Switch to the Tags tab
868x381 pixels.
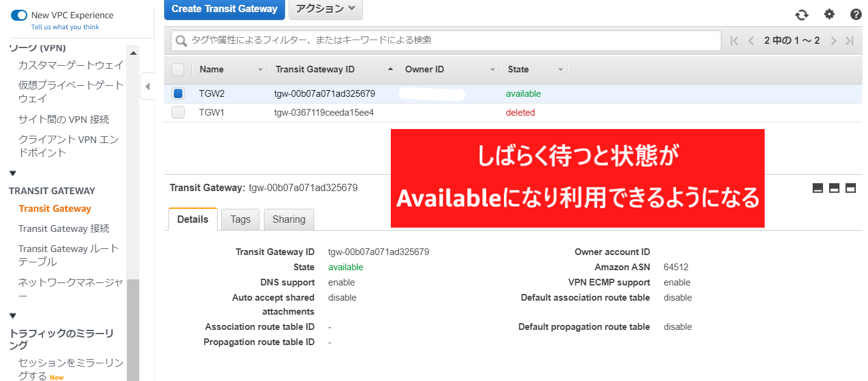coord(240,220)
